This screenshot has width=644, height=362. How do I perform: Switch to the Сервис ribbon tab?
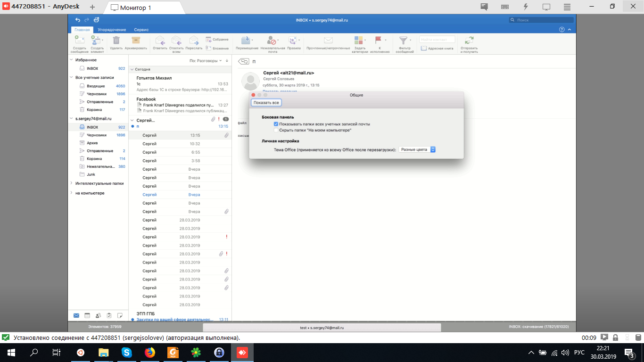(141, 30)
